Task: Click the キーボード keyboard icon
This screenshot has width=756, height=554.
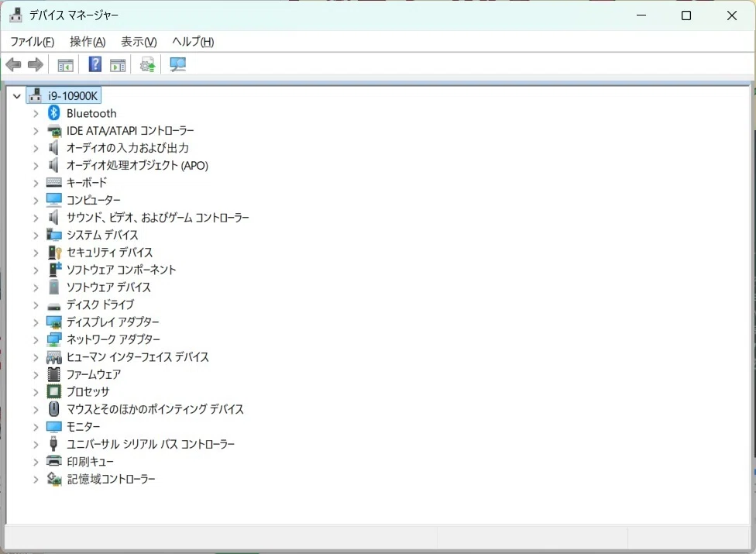Action: click(x=54, y=182)
